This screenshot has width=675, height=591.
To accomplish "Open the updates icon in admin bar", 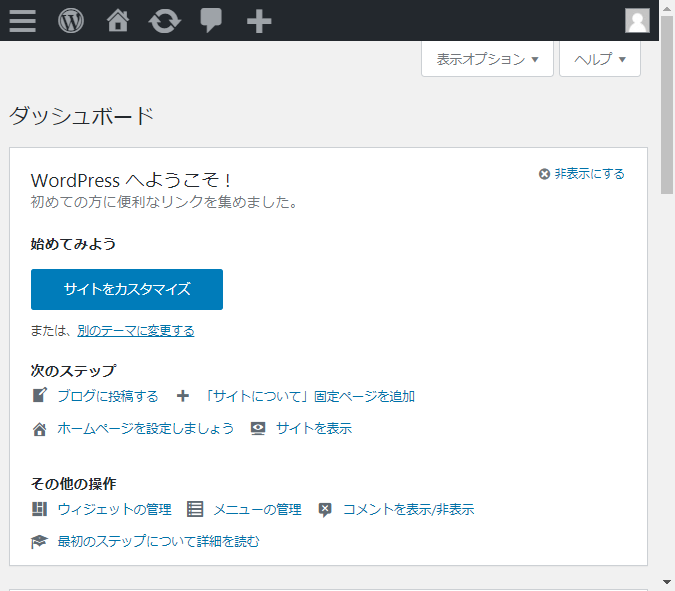I will (164, 21).
